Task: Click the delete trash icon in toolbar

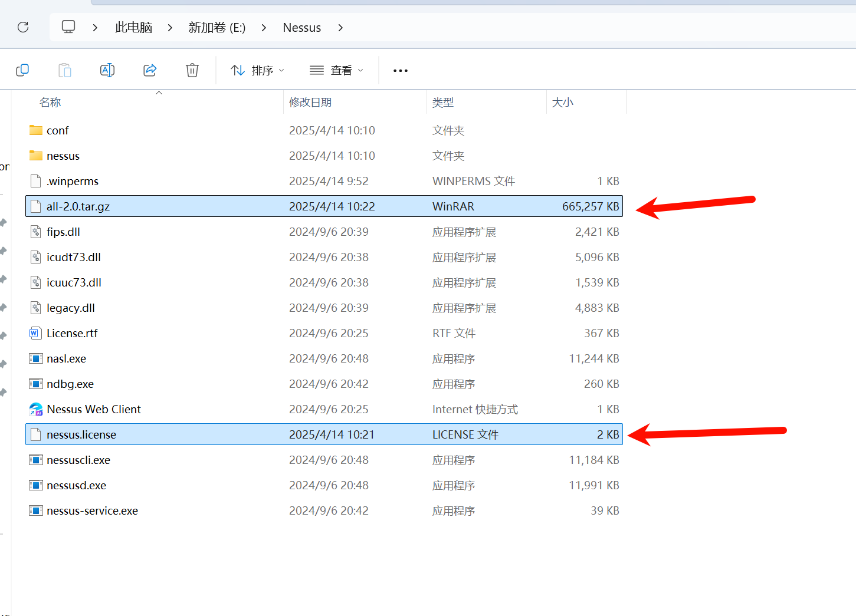Action: [192, 70]
